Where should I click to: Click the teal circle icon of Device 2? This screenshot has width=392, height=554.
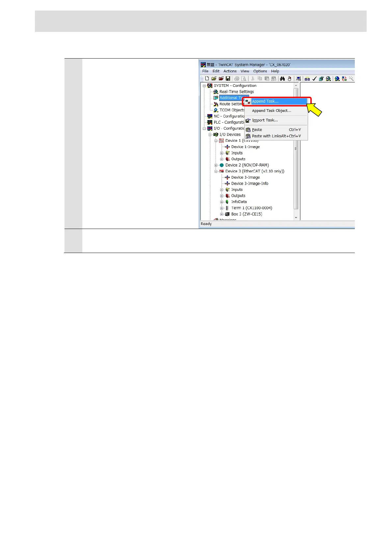222,165
